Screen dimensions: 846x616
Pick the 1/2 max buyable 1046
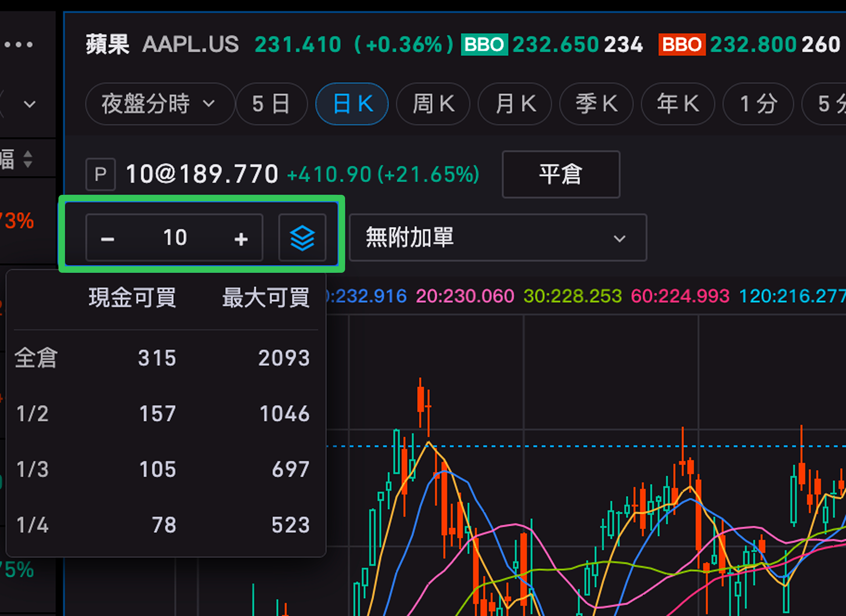[x=284, y=414]
